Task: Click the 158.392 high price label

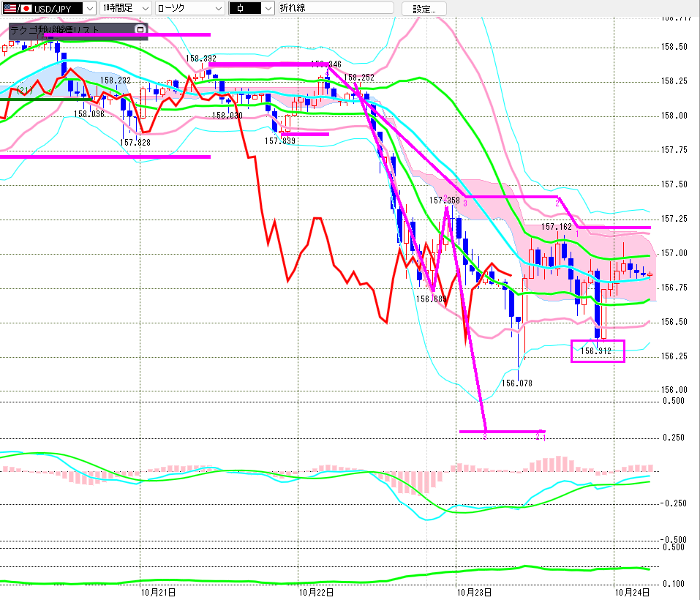Action: click(x=201, y=59)
